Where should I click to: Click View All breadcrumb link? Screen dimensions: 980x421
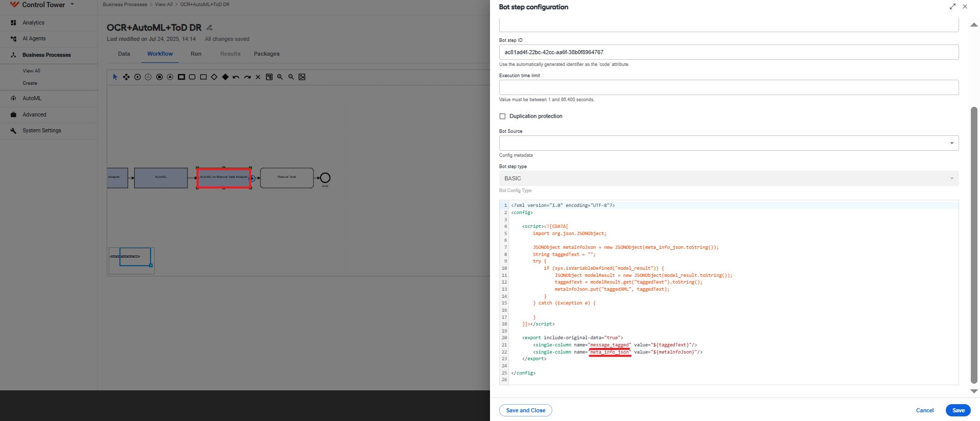click(x=164, y=5)
